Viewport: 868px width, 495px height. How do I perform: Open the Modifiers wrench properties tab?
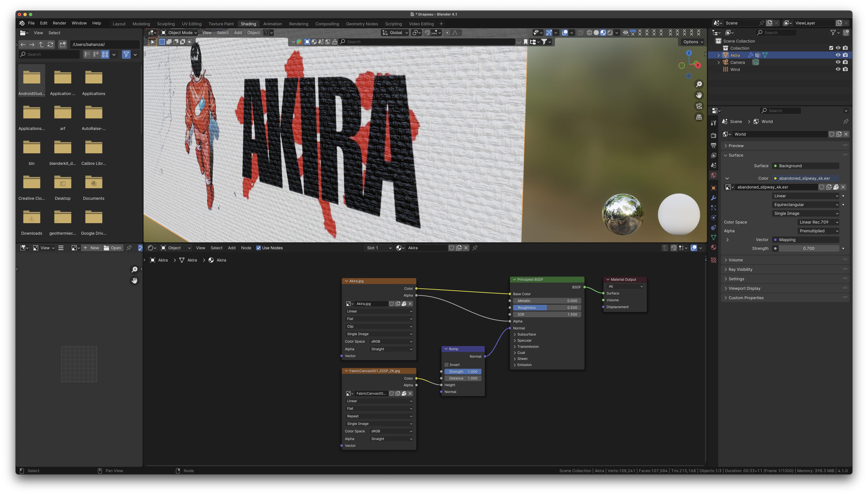pyautogui.click(x=713, y=198)
